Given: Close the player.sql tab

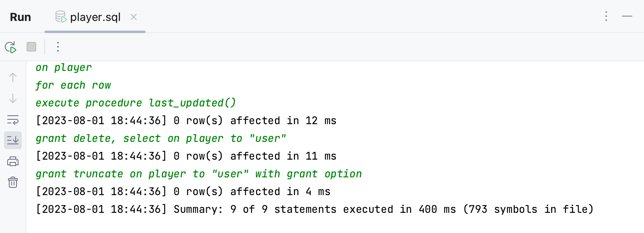Looking at the screenshot, I should coord(134,17).
